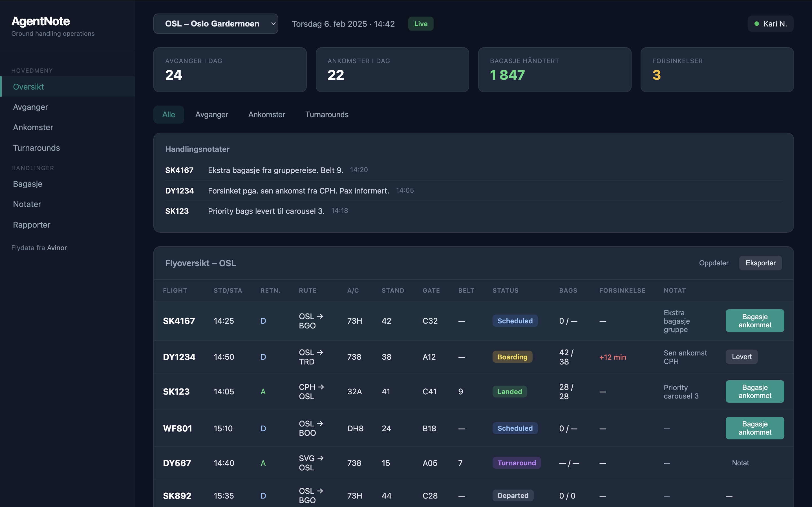The height and width of the screenshot is (507, 812).
Task: Go to Notater in the sidebar
Action: (27, 204)
